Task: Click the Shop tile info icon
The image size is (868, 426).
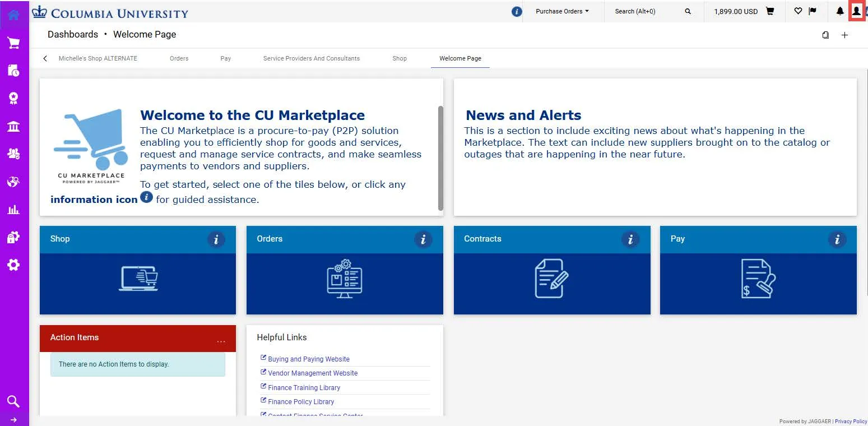Action: click(216, 239)
